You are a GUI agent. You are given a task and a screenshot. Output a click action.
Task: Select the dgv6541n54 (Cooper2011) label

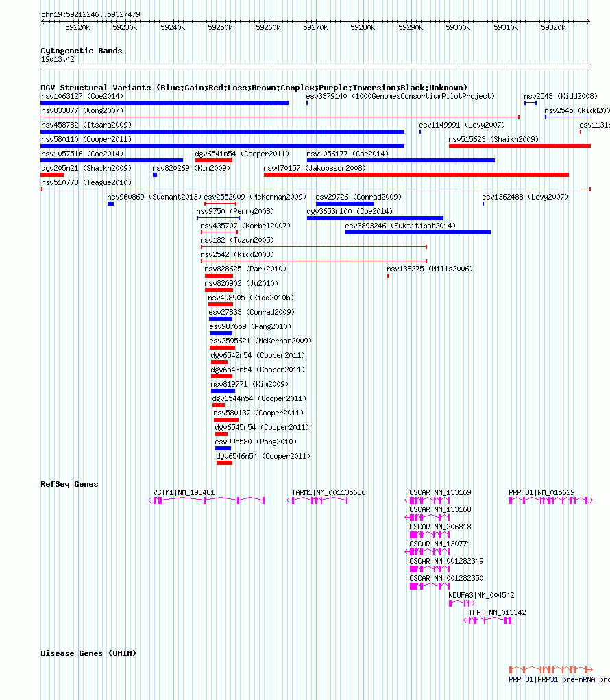tap(242, 154)
